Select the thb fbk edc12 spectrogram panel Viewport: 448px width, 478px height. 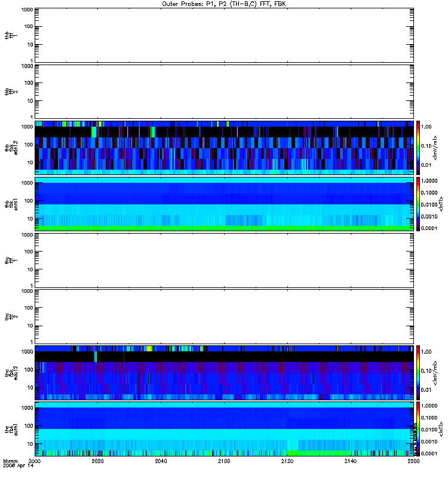coord(225,148)
